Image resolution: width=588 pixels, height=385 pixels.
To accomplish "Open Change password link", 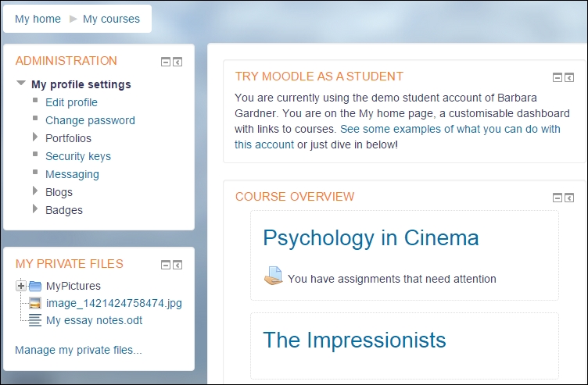I will pos(90,120).
